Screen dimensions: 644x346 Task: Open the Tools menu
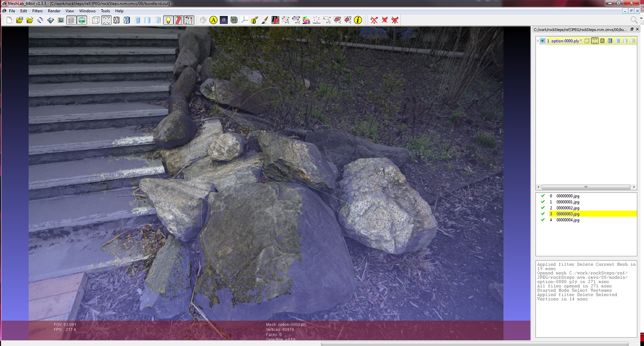(x=105, y=11)
